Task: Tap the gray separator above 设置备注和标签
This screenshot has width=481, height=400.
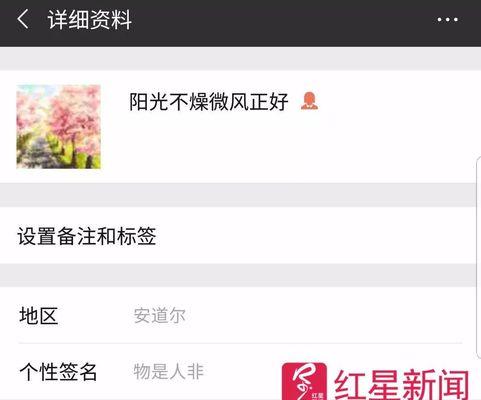Action: coord(238,195)
